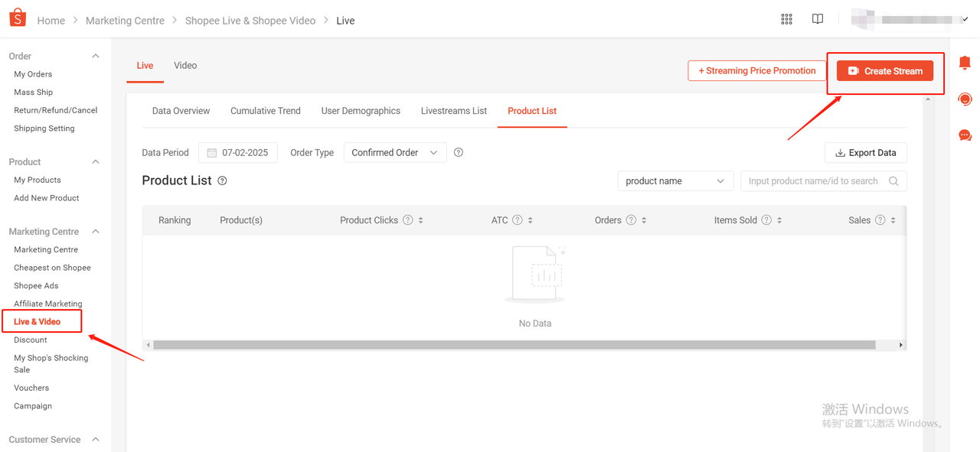The height and width of the screenshot is (452, 980).
Task: Switch to the Live tab
Action: [145, 66]
